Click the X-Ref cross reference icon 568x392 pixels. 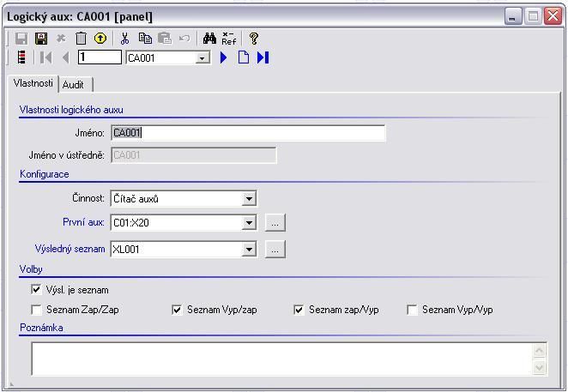click(x=228, y=39)
